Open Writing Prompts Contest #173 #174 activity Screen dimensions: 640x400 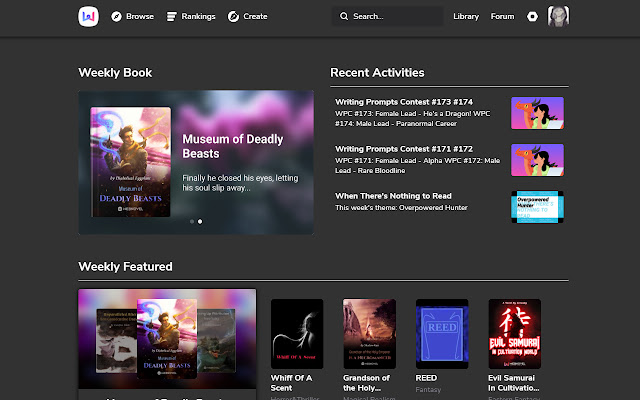point(403,101)
